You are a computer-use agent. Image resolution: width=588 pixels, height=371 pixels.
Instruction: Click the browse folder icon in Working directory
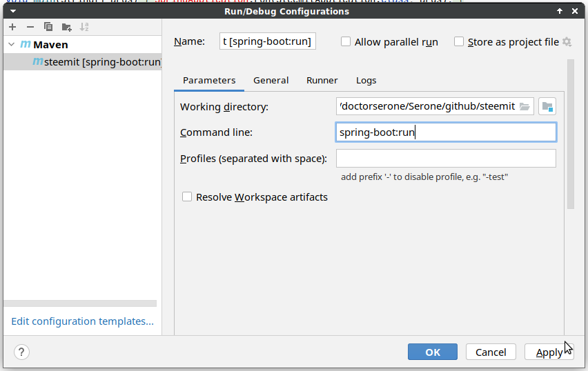[525, 106]
